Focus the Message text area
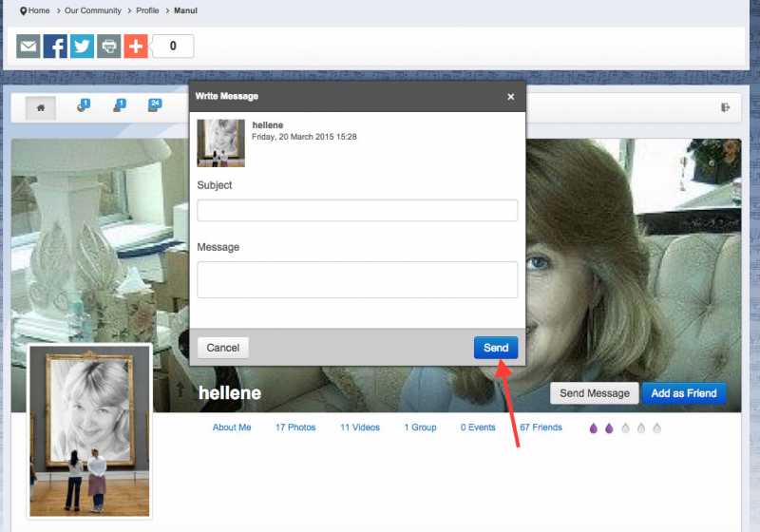 point(357,279)
